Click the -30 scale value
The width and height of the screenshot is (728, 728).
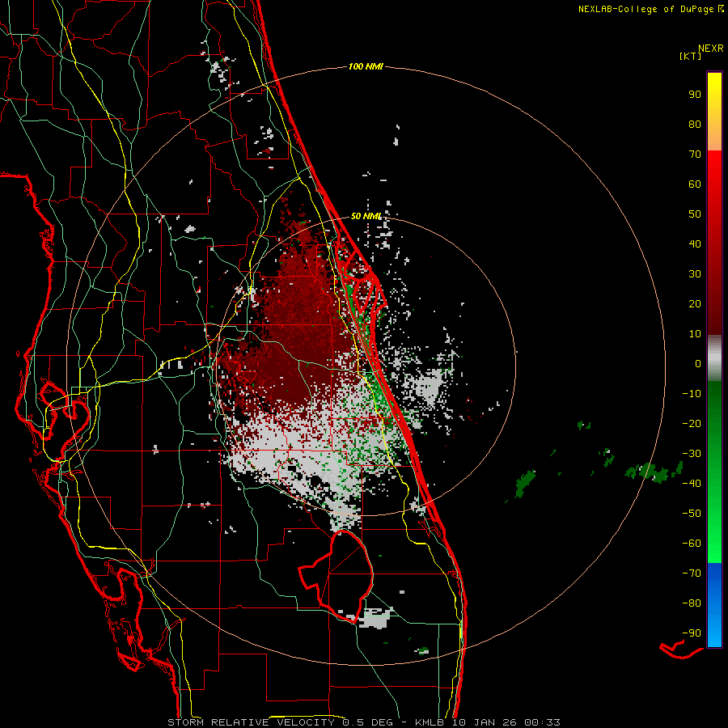692,454
